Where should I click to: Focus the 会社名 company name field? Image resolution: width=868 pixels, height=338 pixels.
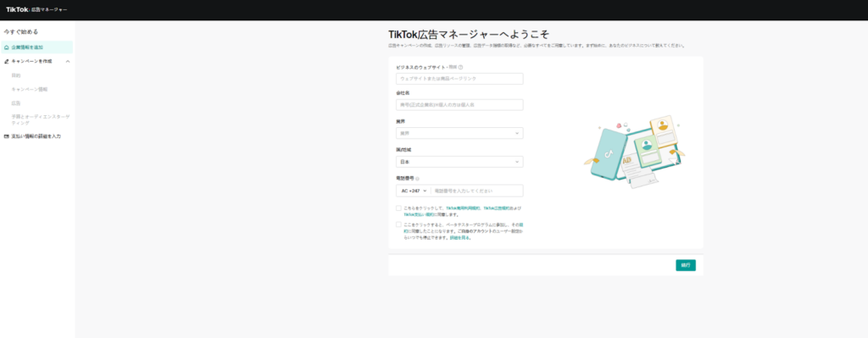point(459,105)
